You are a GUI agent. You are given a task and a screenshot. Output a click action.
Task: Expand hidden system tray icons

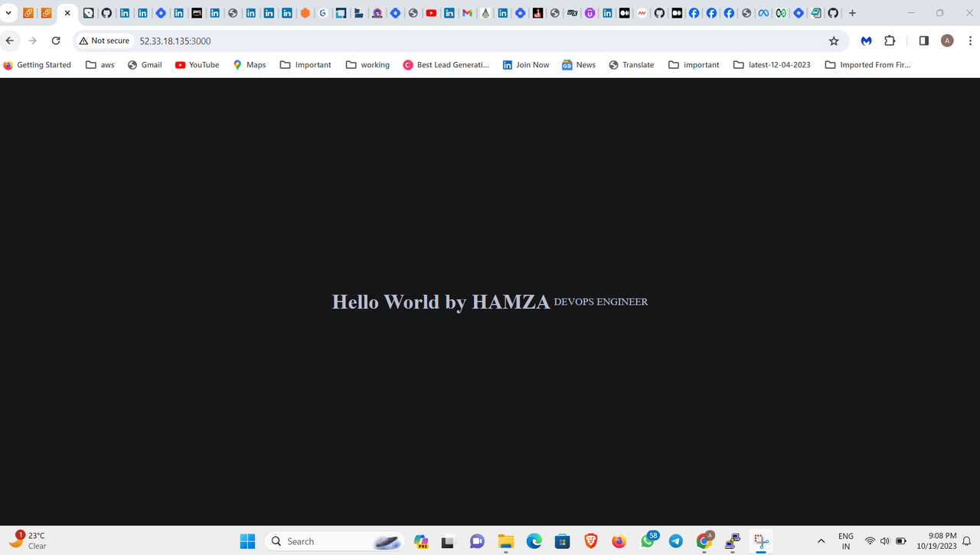click(x=821, y=541)
